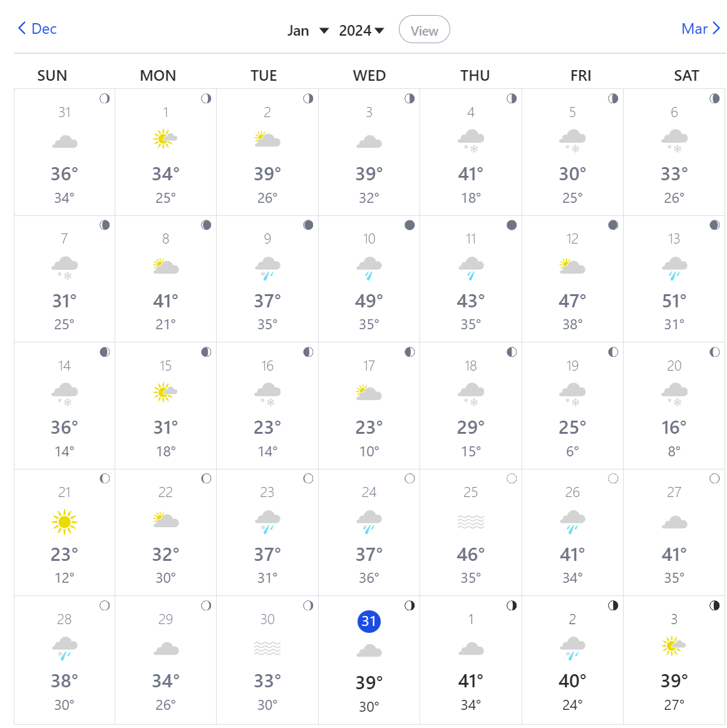Click the View button
The image size is (727, 728).
coord(424,29)
